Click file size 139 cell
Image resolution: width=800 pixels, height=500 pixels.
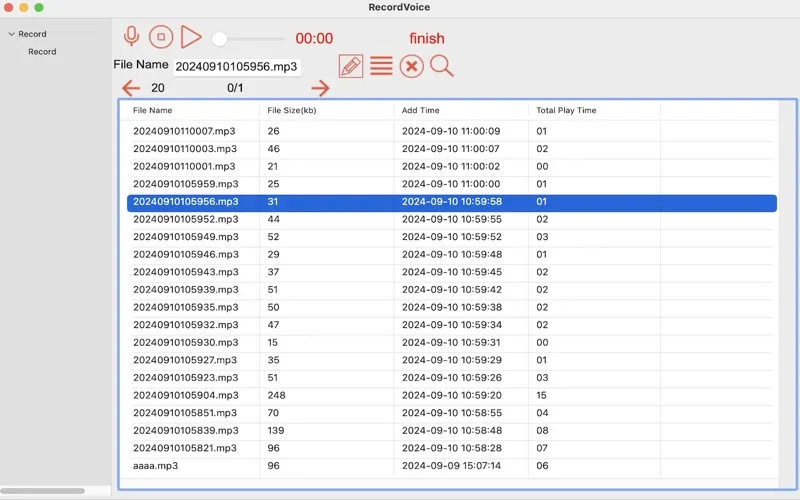pyautogui.click(x=276, y=431)
